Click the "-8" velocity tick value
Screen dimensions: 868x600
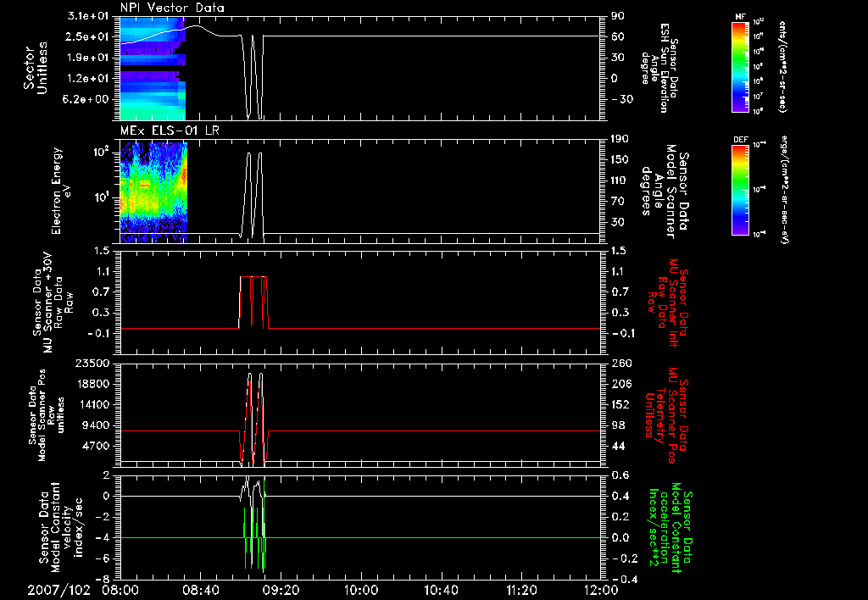[103, 580]
